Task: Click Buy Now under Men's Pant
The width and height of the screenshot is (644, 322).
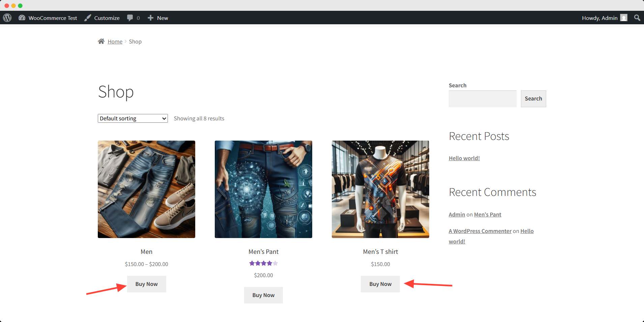Action: pyautogui.click(x=263, y=295)
